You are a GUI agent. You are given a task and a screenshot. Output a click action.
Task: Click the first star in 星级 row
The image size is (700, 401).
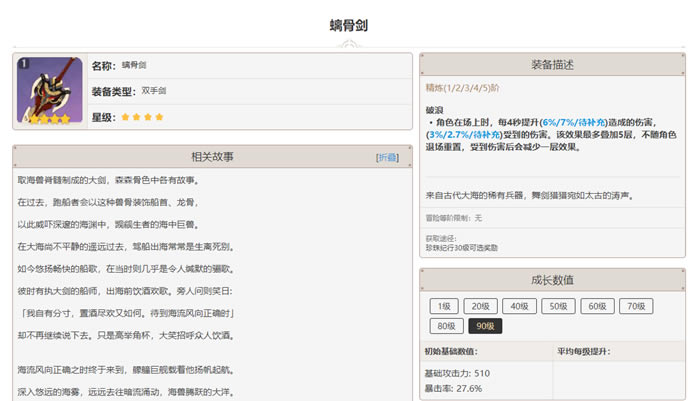pos(125,117)
